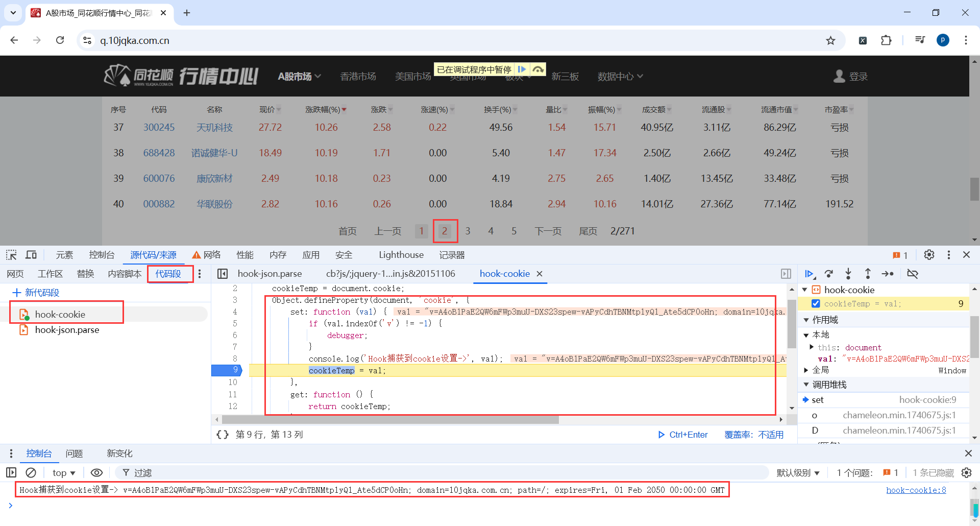Click the single step icon

(888, 274)
